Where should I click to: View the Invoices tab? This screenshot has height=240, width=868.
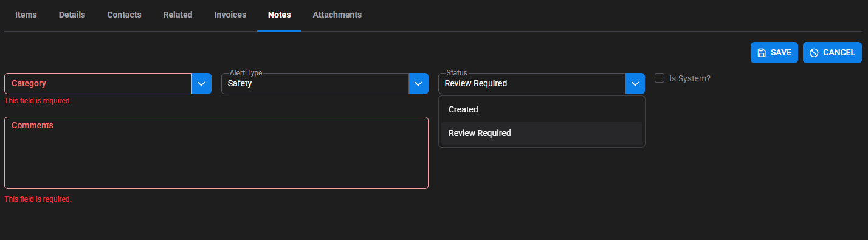[230, 15]
